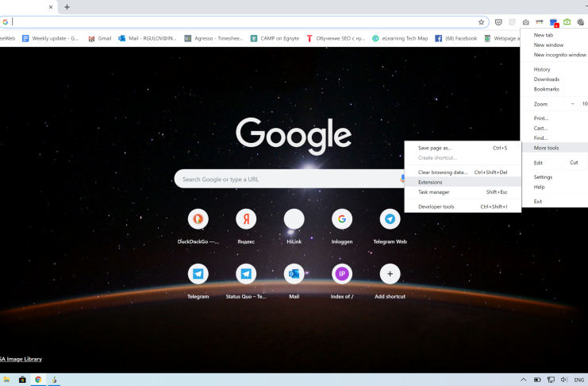Open the Agresso Timesheet bookmark
588x386 pixels.
tap(213, 38)
